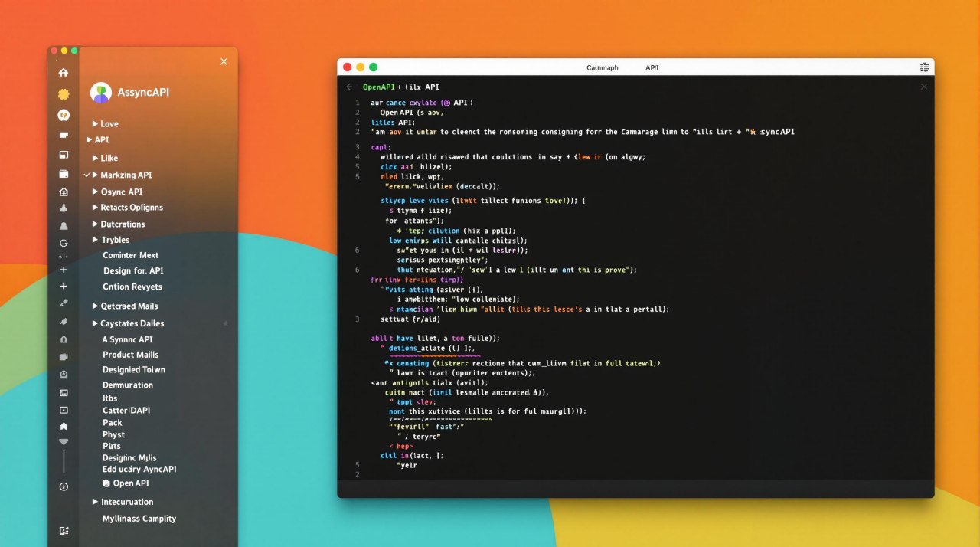Screen dimensions: 980x547
Task: Expand the Inteucuruation section
Action: [x=95, y=502]
